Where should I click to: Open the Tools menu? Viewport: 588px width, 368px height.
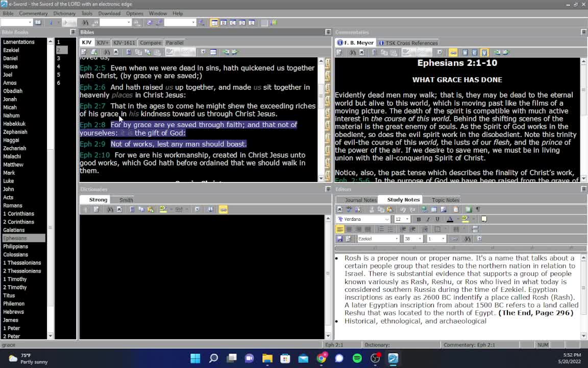click(87, 13)
